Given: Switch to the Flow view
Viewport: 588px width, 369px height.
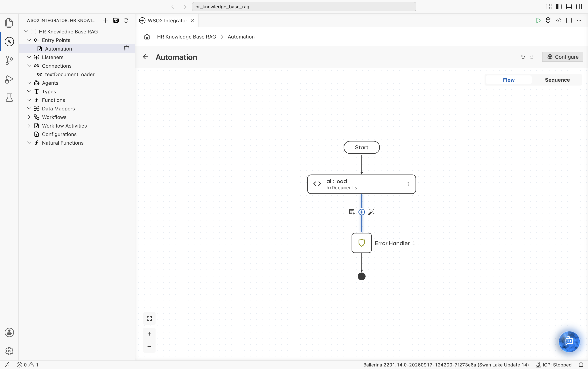Looking at the screenshot, I should pyautogui.click(x=509, y=80).
